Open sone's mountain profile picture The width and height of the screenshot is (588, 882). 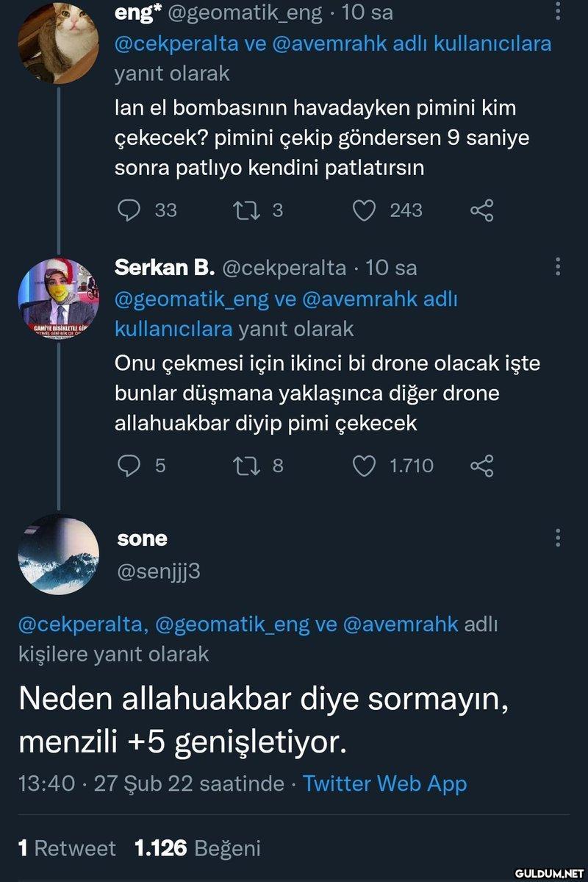coord(58,553)
